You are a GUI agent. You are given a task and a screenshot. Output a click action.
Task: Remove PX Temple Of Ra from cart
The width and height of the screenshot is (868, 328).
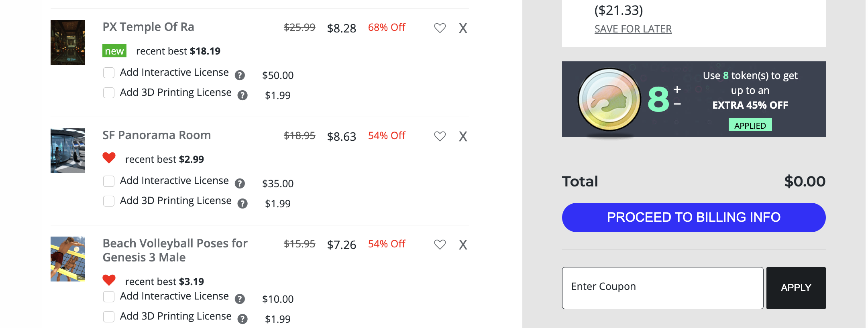click(463, 28)
